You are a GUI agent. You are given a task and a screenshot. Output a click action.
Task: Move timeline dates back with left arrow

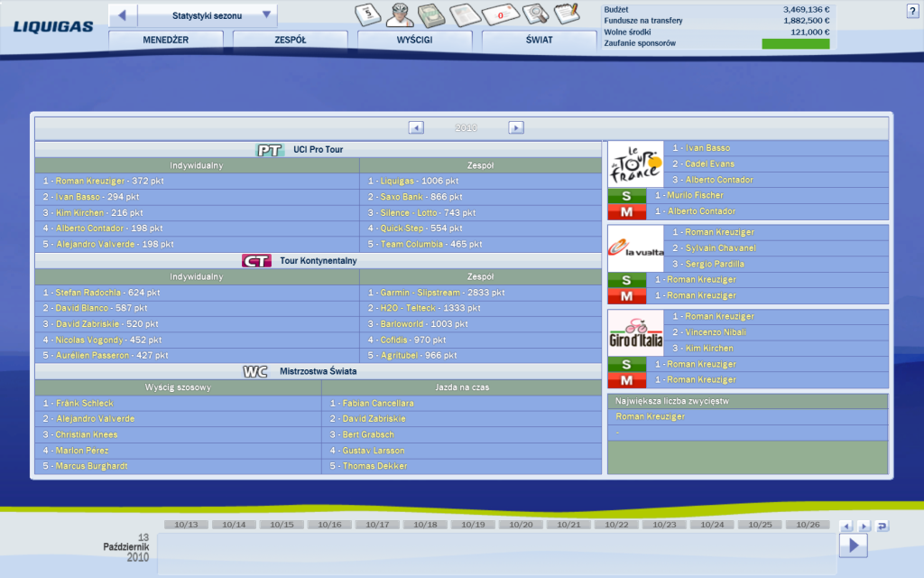tap(846, 527)
